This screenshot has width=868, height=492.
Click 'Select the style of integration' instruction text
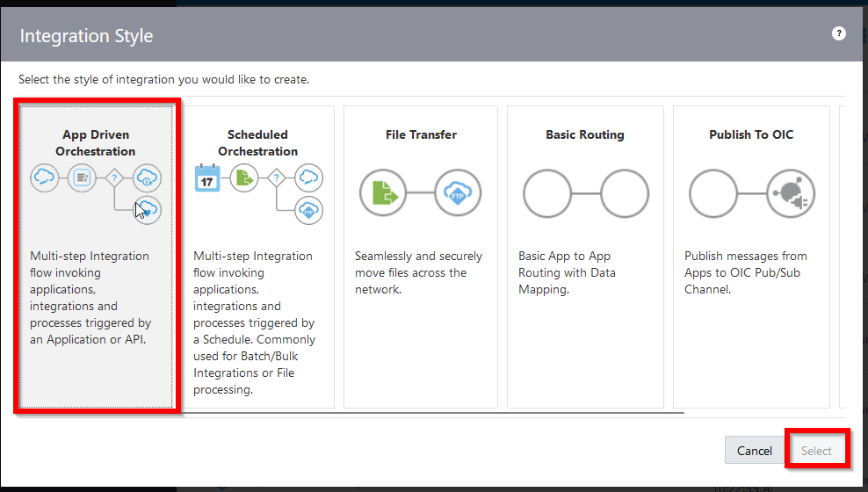(x=164, y=79)
